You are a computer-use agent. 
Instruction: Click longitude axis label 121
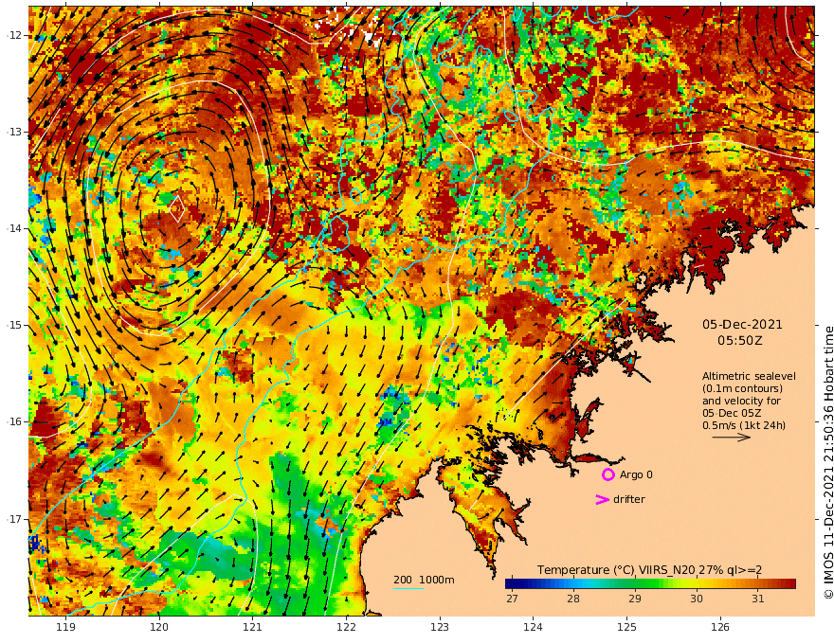click(253, 628)
